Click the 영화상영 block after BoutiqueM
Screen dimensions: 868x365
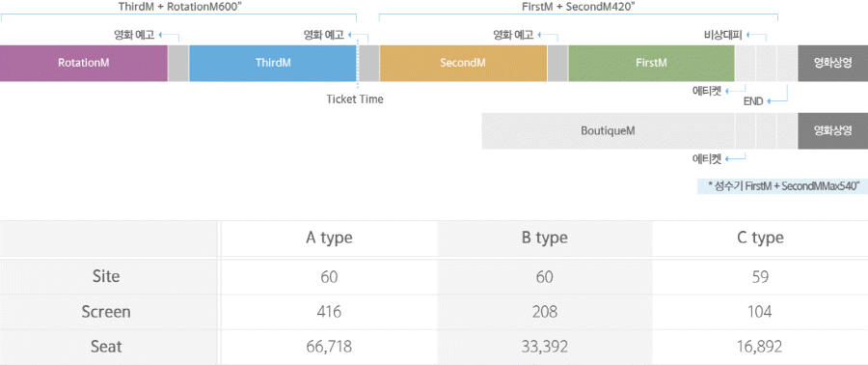pyautogui.click(x=832, y=131)
